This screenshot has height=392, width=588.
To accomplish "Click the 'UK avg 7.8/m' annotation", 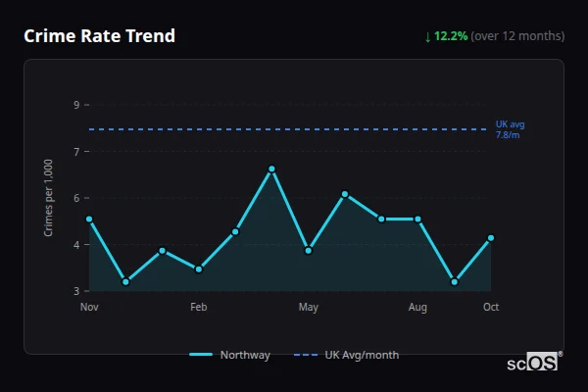I will pyautogui.click(x=510, y=129).
